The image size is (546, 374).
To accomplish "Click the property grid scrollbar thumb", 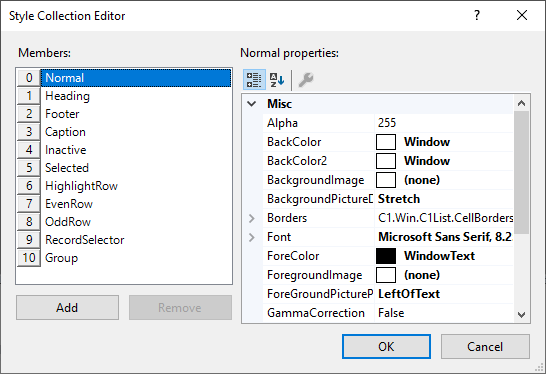I will (x=521, y=172).
